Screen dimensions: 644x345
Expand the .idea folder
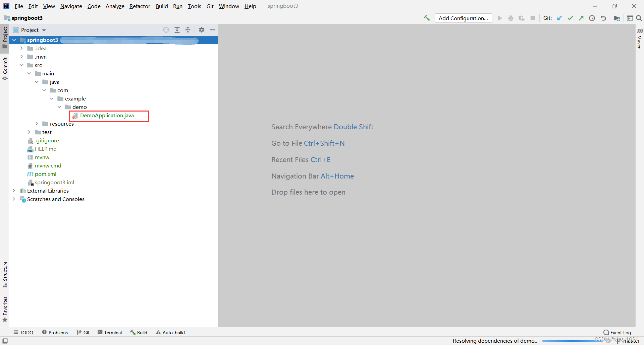pyautogui.click(x=21, y=48)
